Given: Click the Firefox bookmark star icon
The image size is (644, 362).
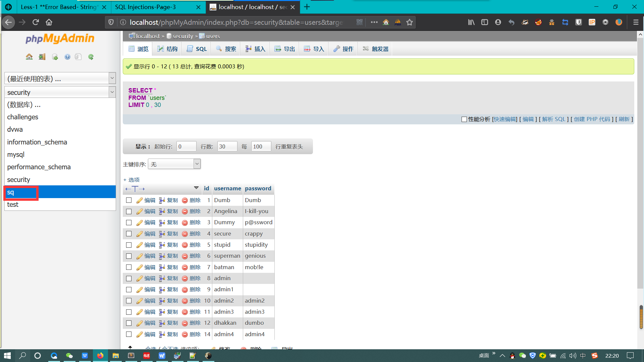Looking at the screenshot, I should click(x=410, y=22).
